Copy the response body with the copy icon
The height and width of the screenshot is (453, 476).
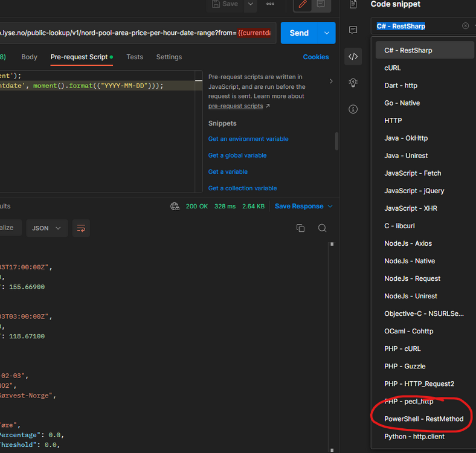click(x=300, y=228)
